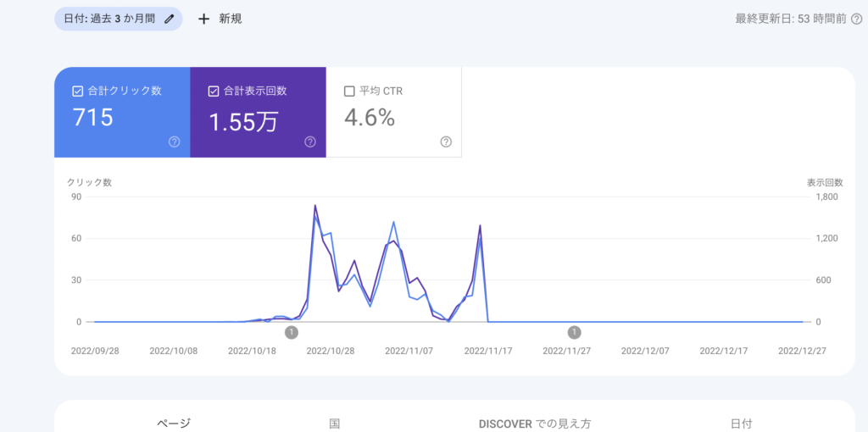
Task: Open help icon next to last updated time
Action: pos(856,19)
